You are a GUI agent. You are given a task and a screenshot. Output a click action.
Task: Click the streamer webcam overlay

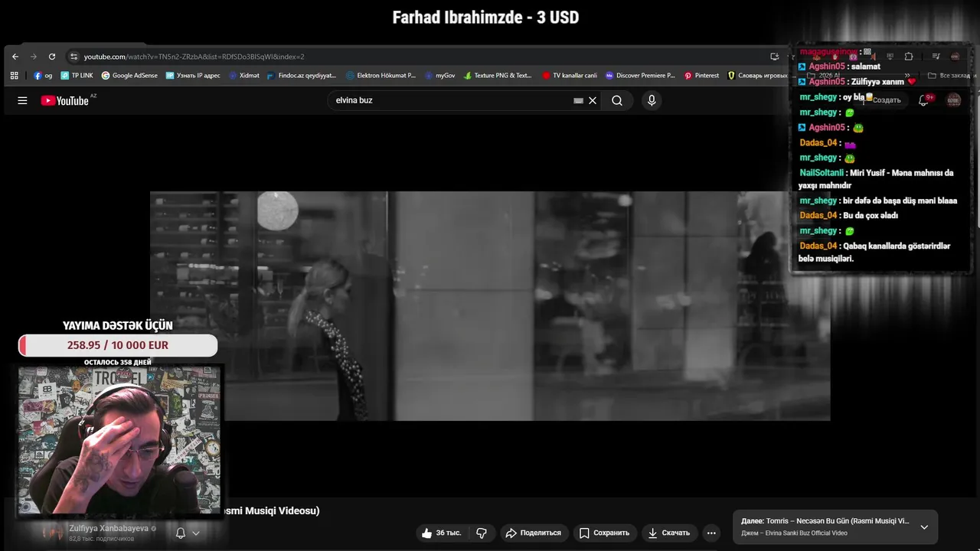pos(119,440)
